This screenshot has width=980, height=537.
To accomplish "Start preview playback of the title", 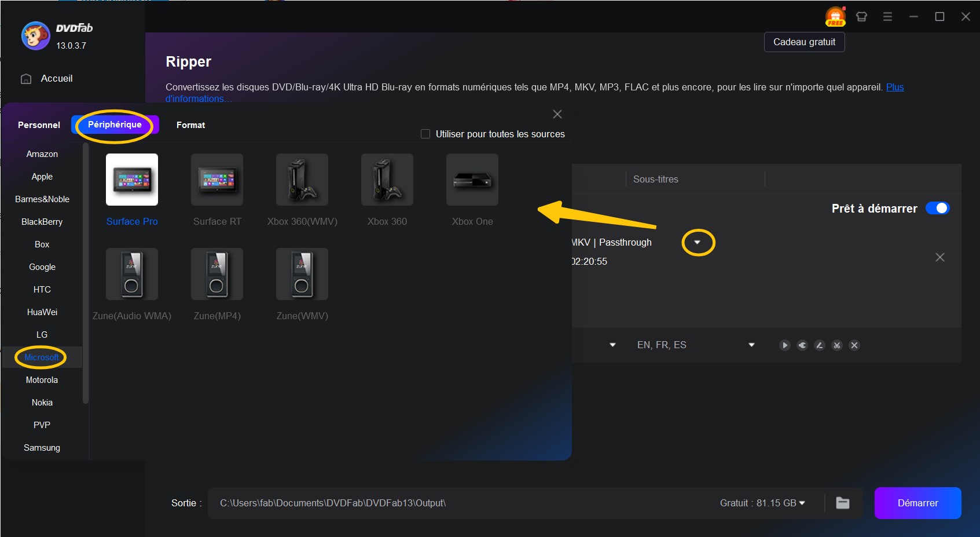I will (x=785, y=345).
